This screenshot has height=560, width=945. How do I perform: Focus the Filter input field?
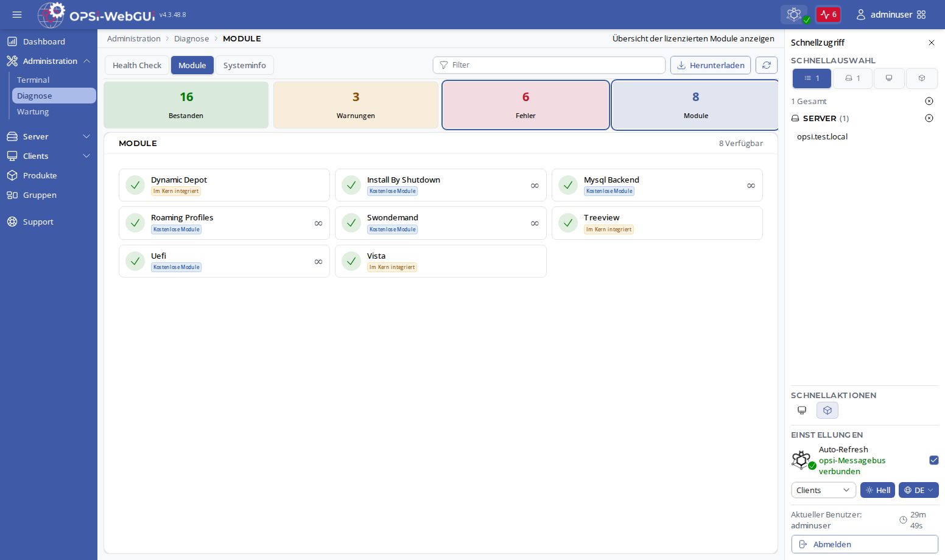(549, 65)
